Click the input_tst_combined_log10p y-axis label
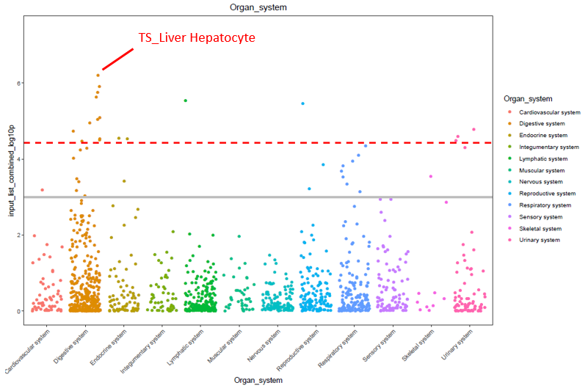The height and width of the screenshot is (388, 588). tap(12, 169)
